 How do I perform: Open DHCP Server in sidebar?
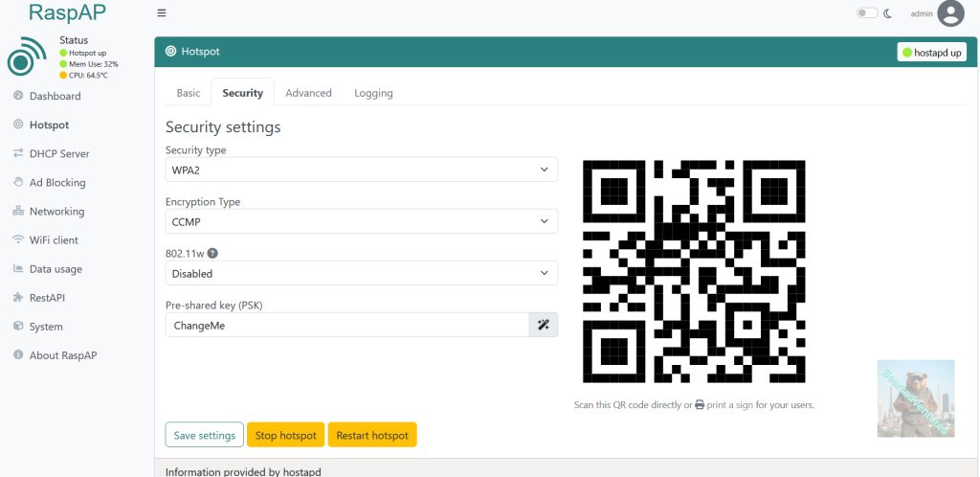point(59,153)
